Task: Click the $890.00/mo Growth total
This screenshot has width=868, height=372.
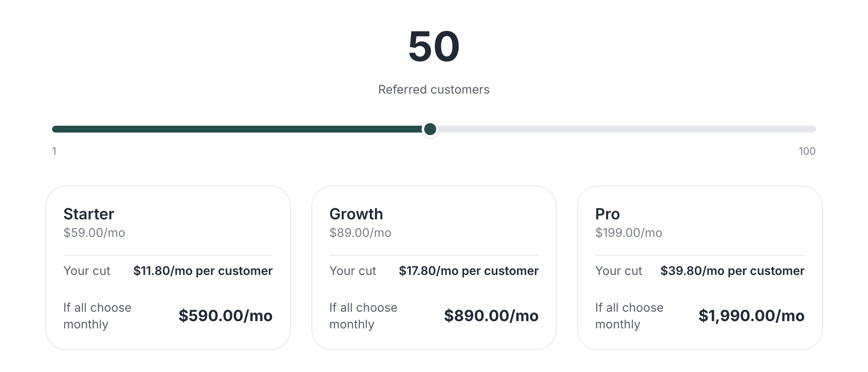Action: [491, 316]
